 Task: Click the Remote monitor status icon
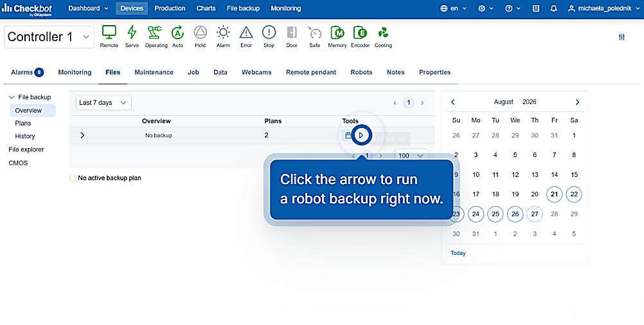(x=109, y=32)
